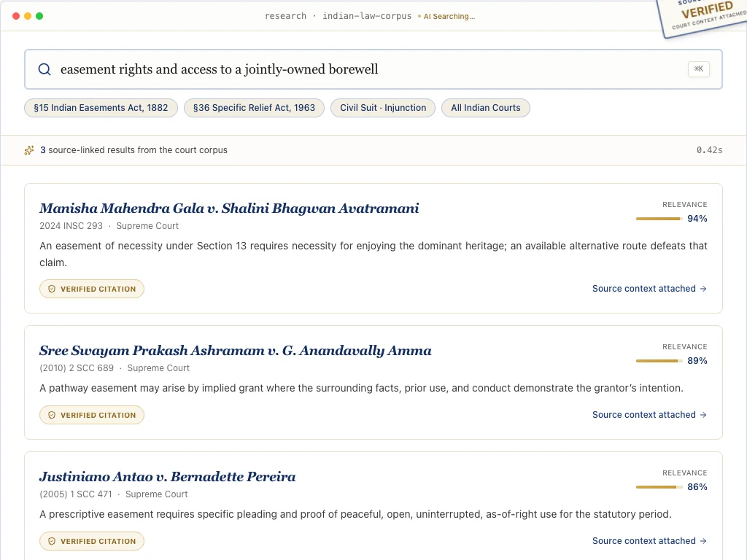Open the Manisha Mahendra Gala v. Shalini case

pyautogui.click(x=229, y=208)
